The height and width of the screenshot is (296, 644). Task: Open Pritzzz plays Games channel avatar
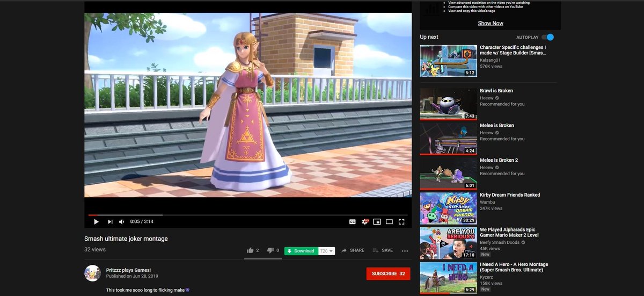(93, 273)
